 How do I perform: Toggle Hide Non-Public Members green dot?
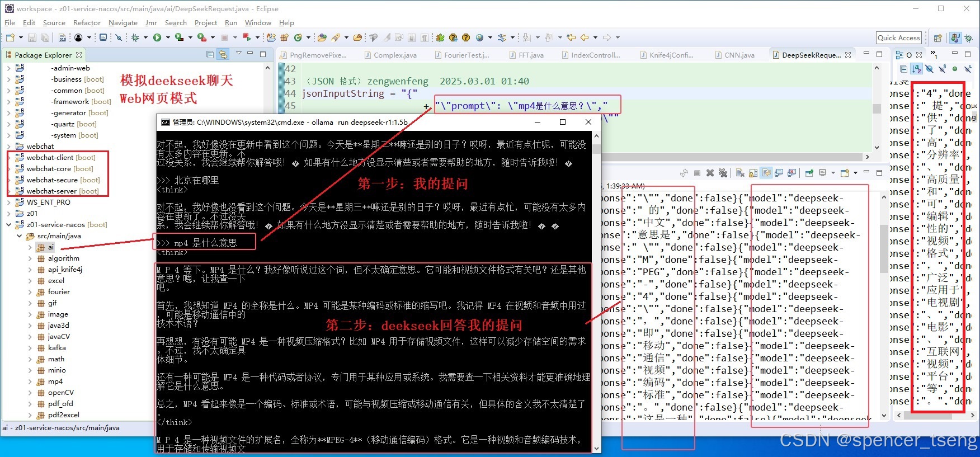click(955, 69)
